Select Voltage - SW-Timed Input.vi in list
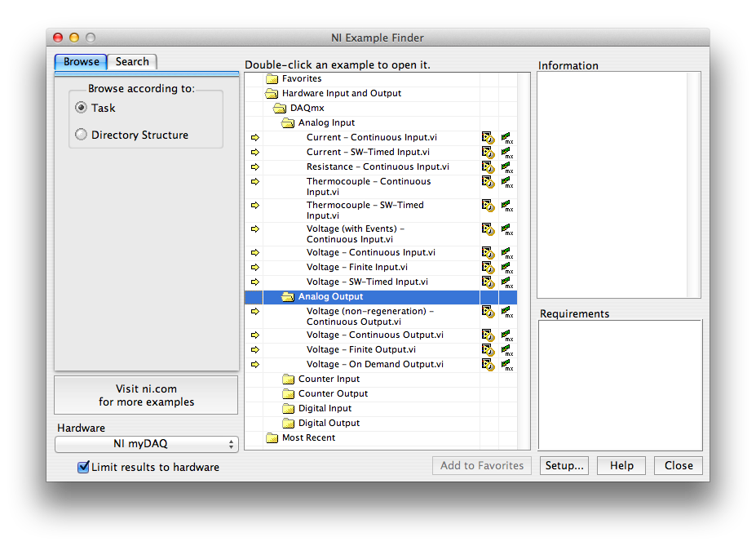 pos(367,282)
